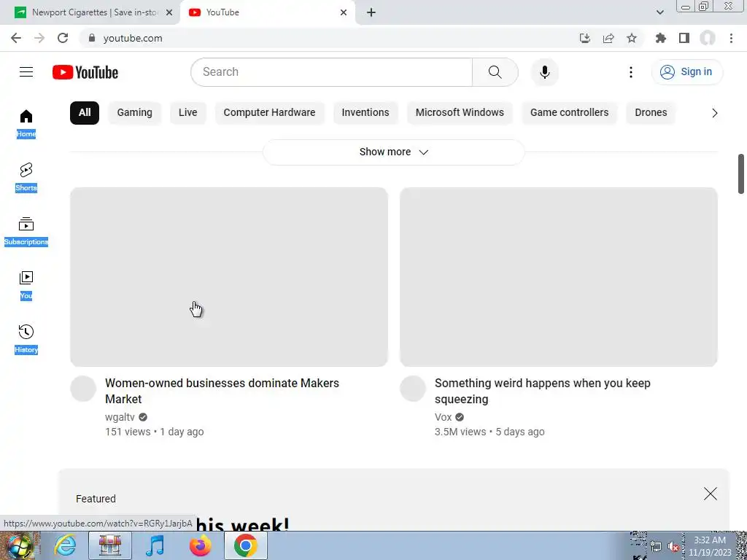Open History in sidebar
This screenshot has width=747, height=560.
tap(26, 340)
